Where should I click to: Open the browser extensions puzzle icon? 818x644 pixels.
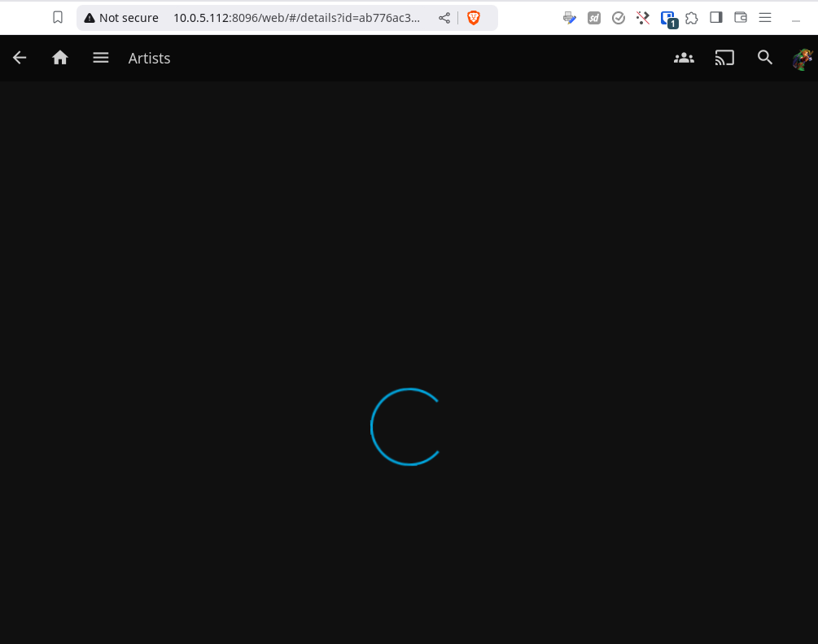pos(692,18)
